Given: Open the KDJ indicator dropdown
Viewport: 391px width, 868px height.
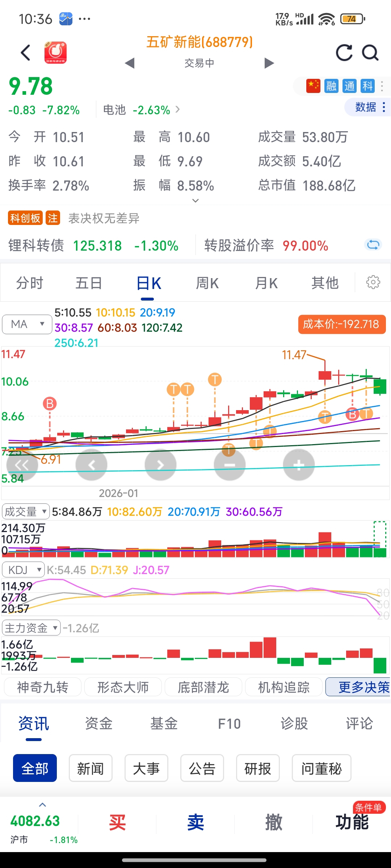Looking at the screenshot, I should click(23, 570).
